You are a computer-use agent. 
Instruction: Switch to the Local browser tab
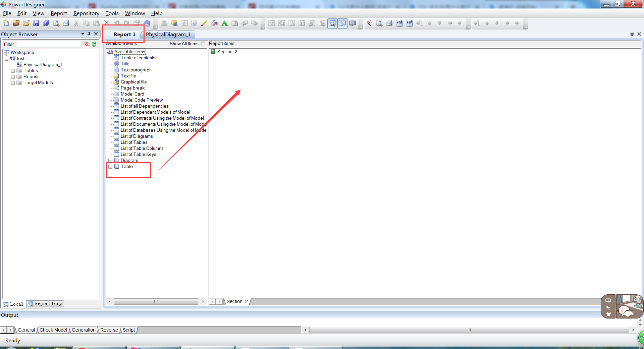tap(13, 304)
